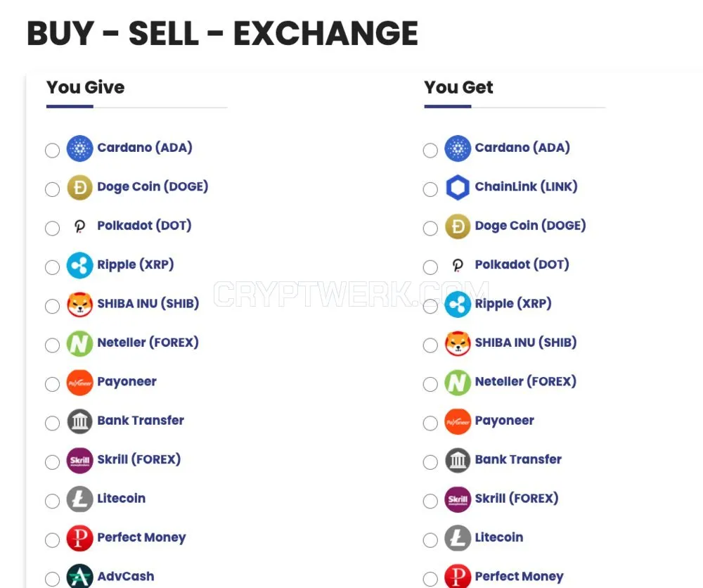This screenshot has width=703, height=588.
Task: Click Ripple icon under You Give
Action: (x=80, y=266)
